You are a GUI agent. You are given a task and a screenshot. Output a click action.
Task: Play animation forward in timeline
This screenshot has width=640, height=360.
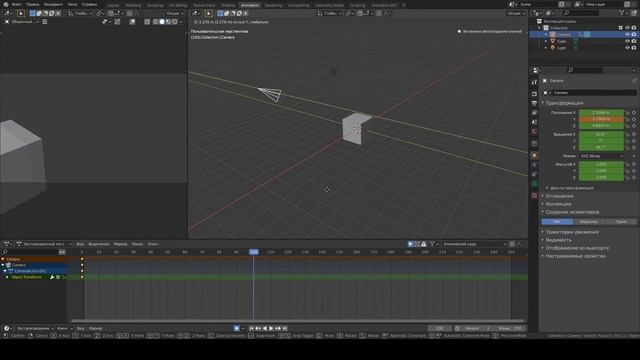[x=271, y=328]
